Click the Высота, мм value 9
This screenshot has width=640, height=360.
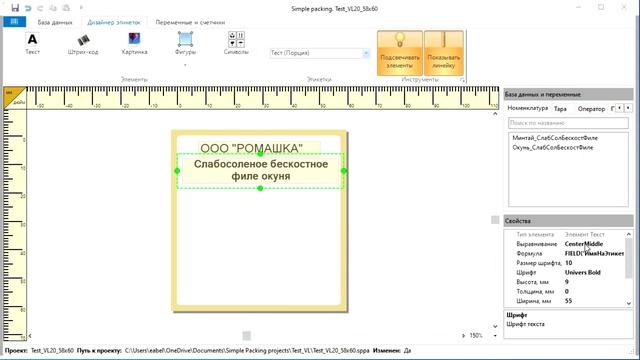[x=567, y=282]
